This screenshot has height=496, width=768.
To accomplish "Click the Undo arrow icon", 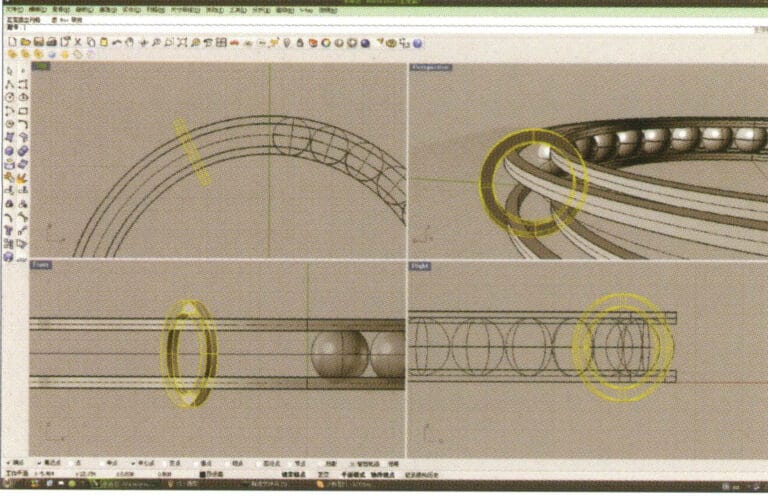I will (117, 43).
